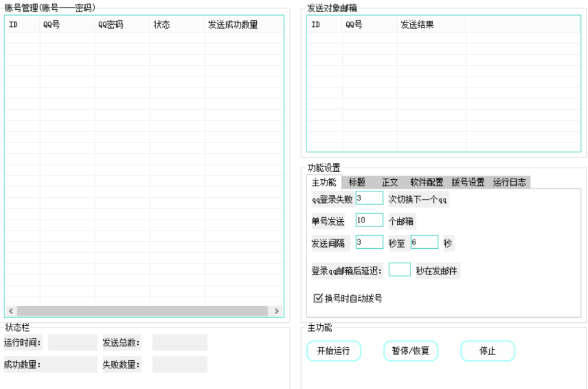Show the 运行日志 tab

[509, 182]
